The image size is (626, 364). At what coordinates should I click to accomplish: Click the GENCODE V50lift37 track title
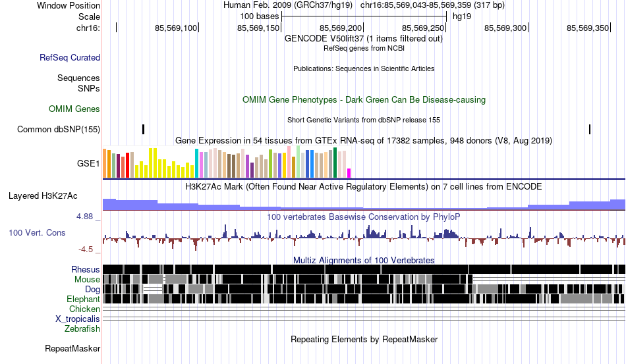coord(364,39)
